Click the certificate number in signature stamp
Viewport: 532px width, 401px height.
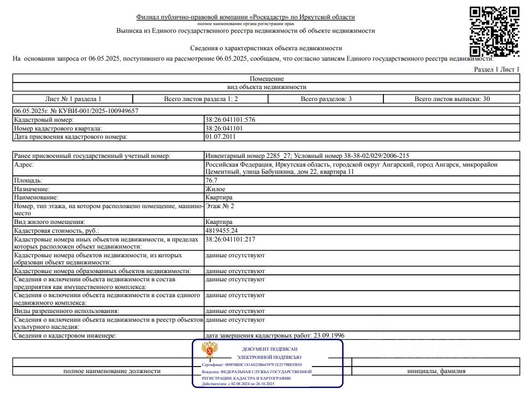pyautogui.click(x=252, y=365)
